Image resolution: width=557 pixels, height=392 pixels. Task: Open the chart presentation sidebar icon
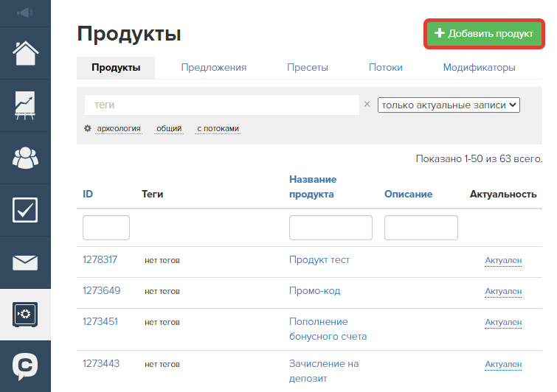click(x=25, y=105)
